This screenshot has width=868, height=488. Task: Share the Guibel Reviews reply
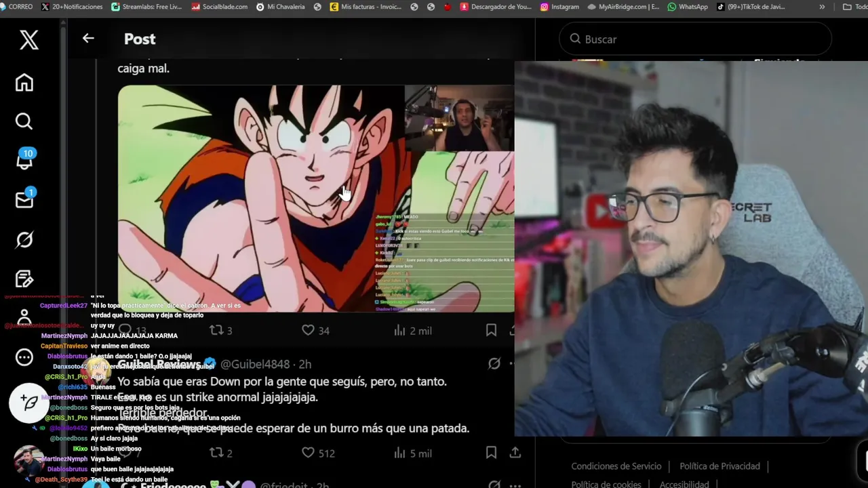(x=515, y=452)
